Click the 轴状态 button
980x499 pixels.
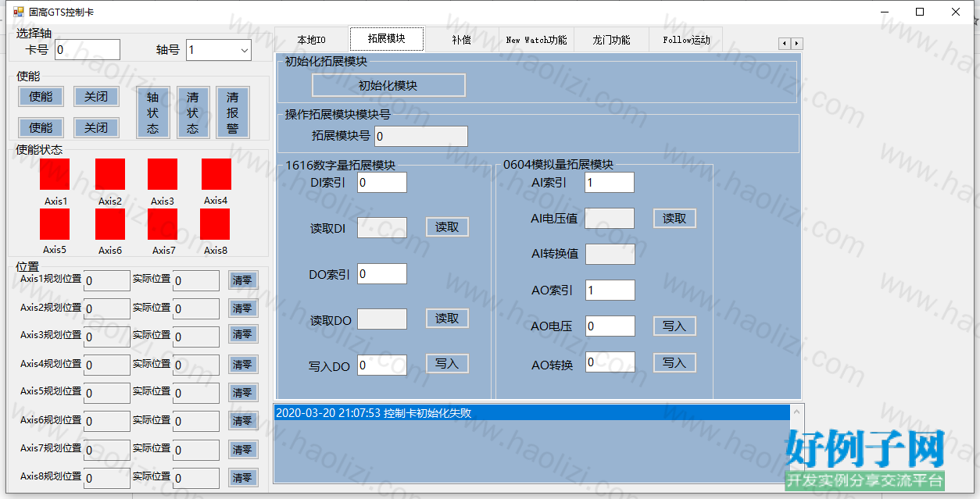[153, 112]
